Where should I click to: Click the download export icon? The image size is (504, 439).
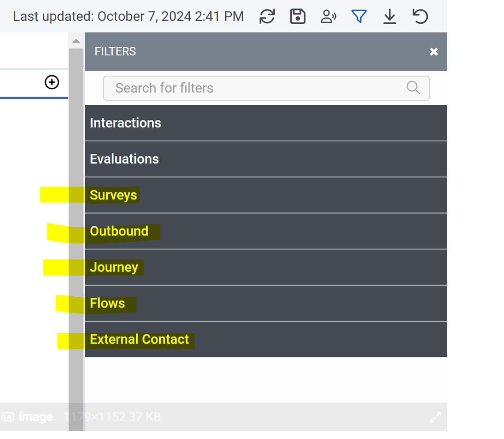(x=390, y=17)
